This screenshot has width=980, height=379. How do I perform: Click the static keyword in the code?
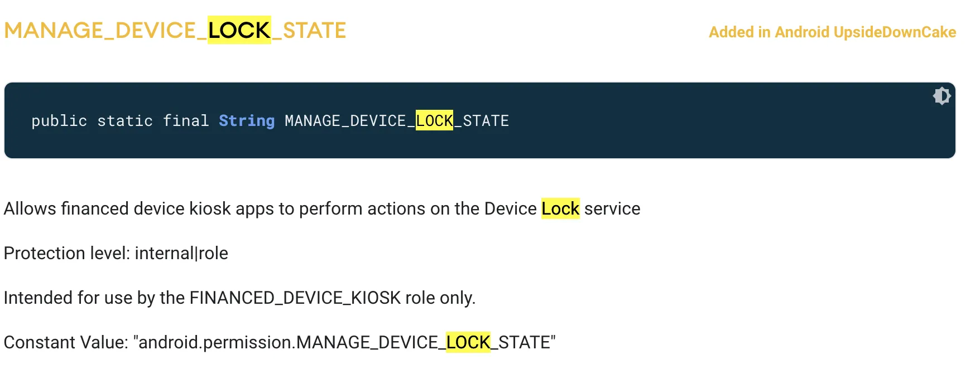click(125, 121)
